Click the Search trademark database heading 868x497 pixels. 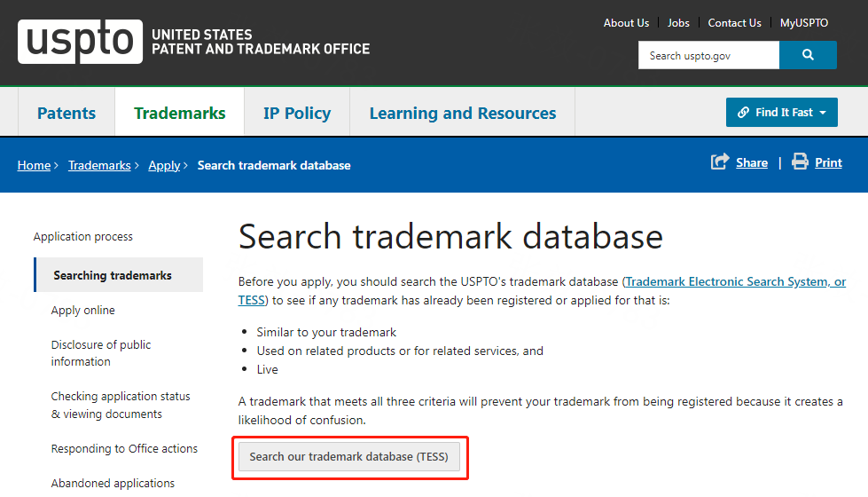pyautogui.click(x=450, y=237)
